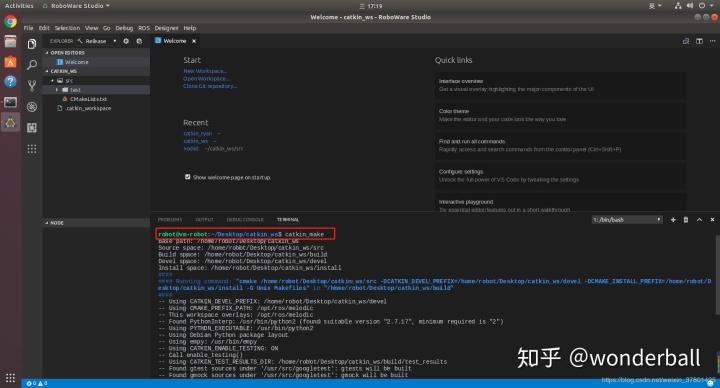Select the TERMINAL panel tab

tap(288, 219)
